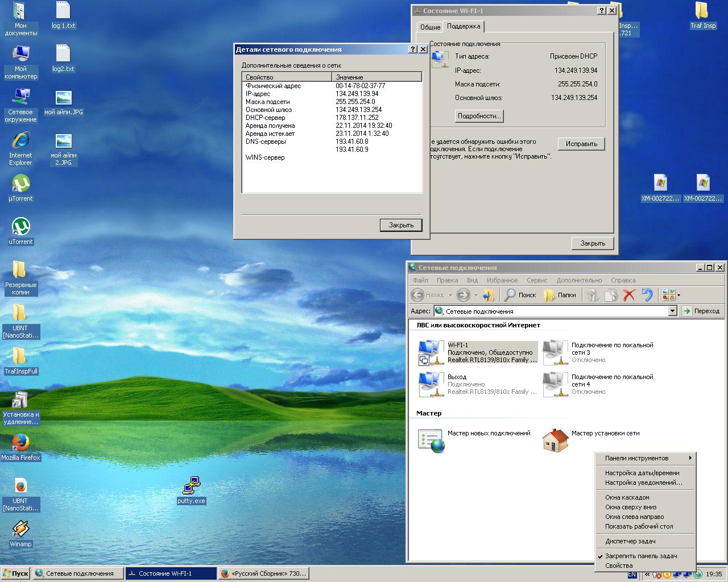This screenshot has width=728, height=582.
Task: Open the Сервис menu
Action: coord(536,280)
